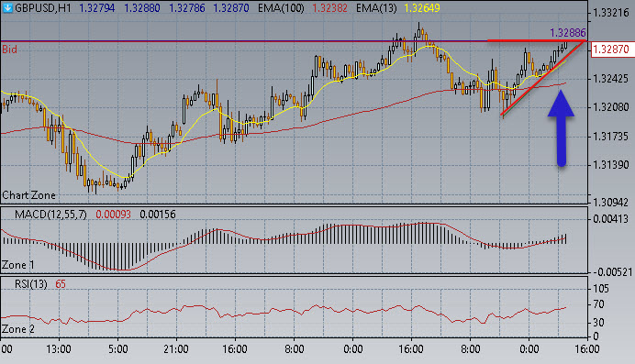Click the RSI scale level 105
This screenshot has width=635, height=364.
coord(600,289)
